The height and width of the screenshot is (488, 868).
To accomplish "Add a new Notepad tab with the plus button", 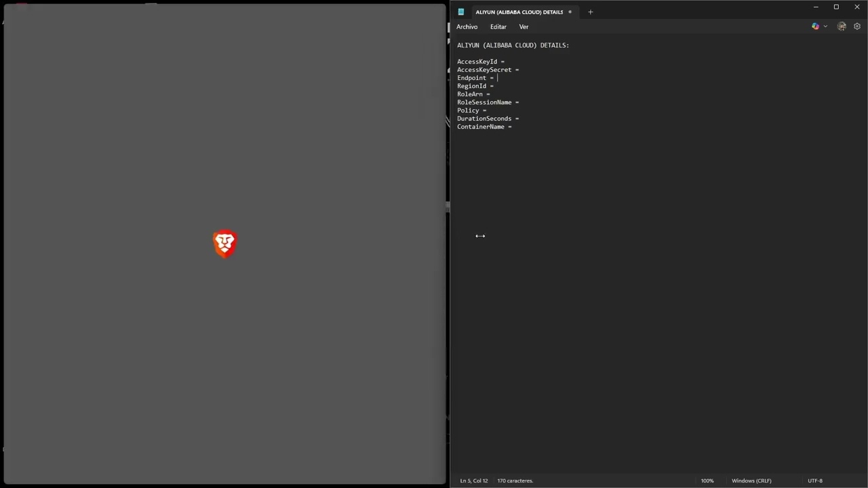I will tap(590, 12).
